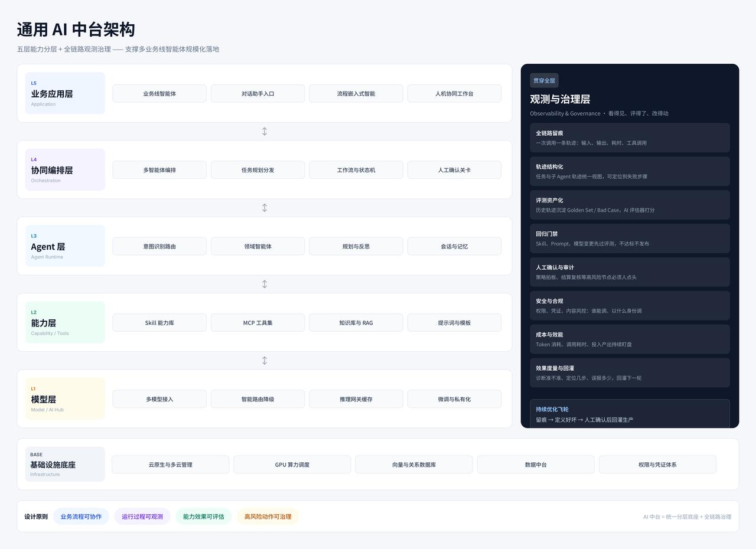Select the 微调与私有化 chip
This screenshot has width=756, height=549.
[454, 399]
